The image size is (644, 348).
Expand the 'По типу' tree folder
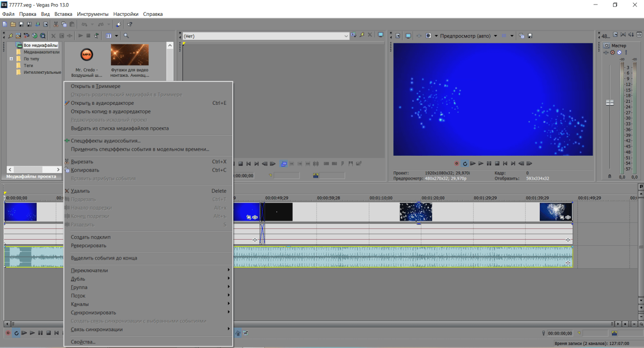point(11,59)
